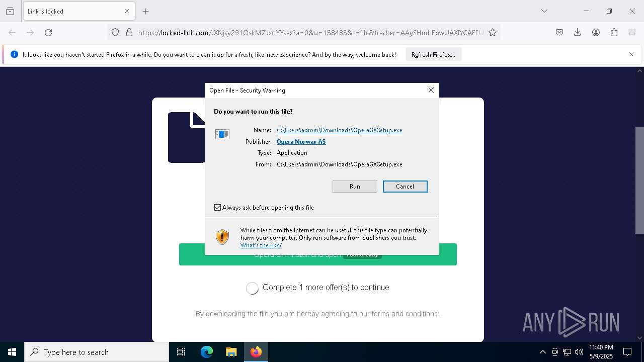
Task: Open the Windows notification center
Action: click(x=627, y=352)
